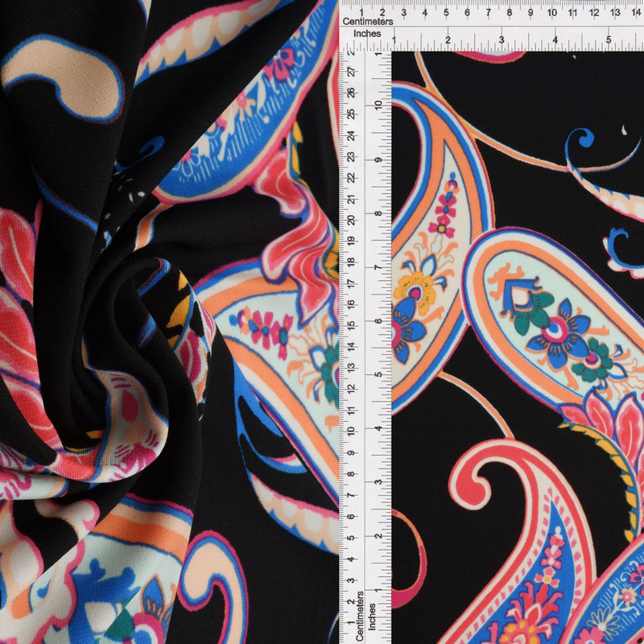Select number 15 on vertical centimeter scale
The height and width of the screenshot is (644, 644).
click(352, 326)
